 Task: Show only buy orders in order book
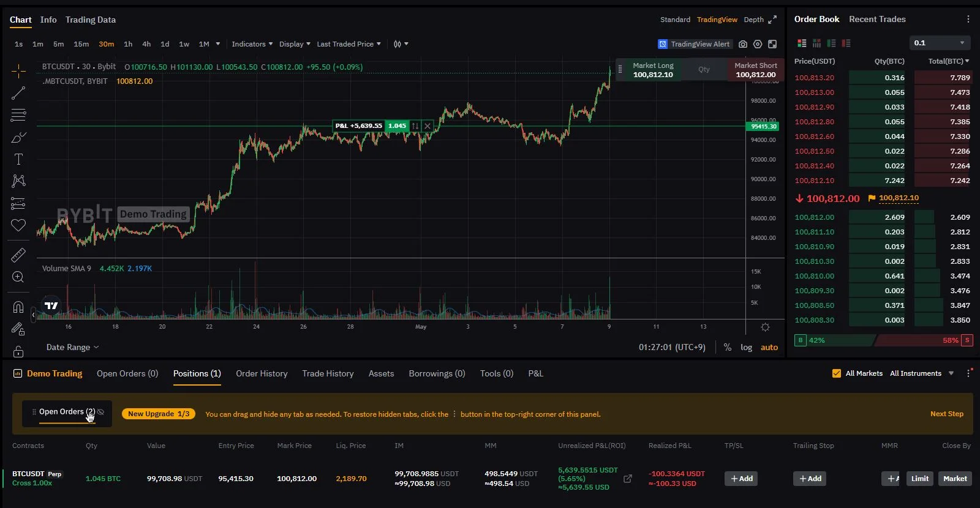(831, 43)
